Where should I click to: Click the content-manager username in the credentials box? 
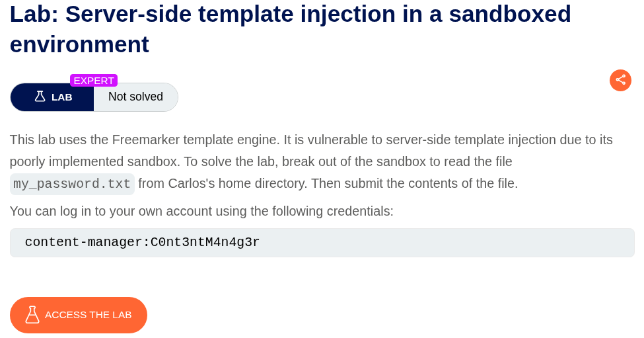(83, 242)
